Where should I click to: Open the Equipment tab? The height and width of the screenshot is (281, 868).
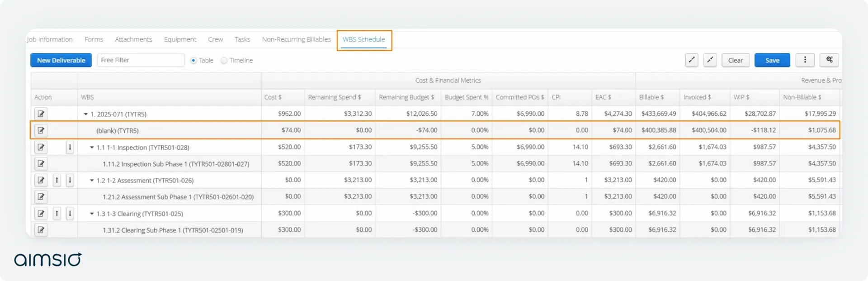coord(180,39)
